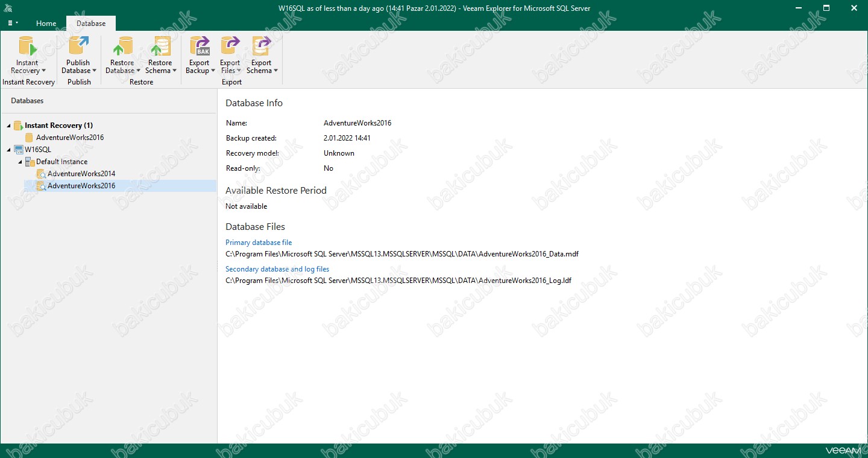Maximize the Veeam Explorer window
The width and height of the screenshot is (868, 458).
[826, 8]
